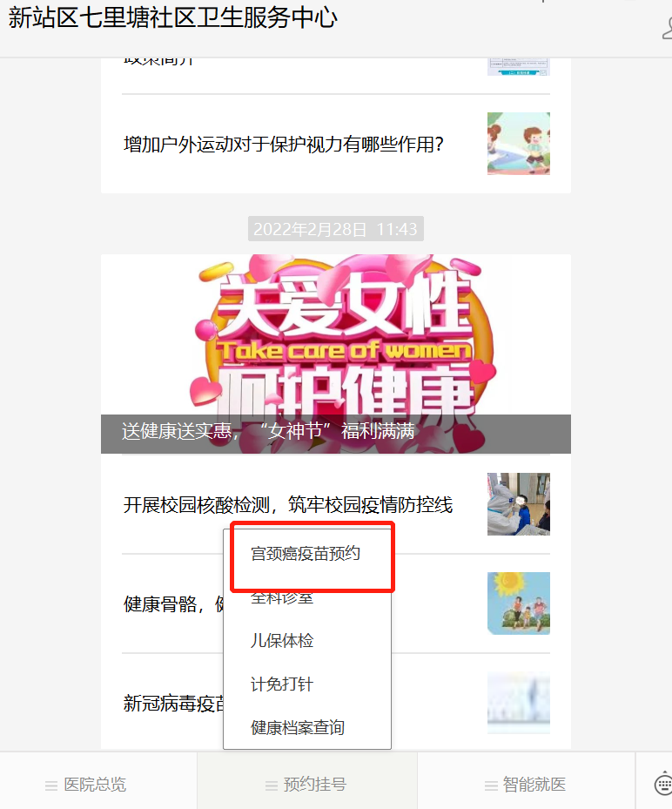Click the nucleic acid testing photo thumbnail
The height and width of the screenshot is (809, 672).
click(518, 504)
